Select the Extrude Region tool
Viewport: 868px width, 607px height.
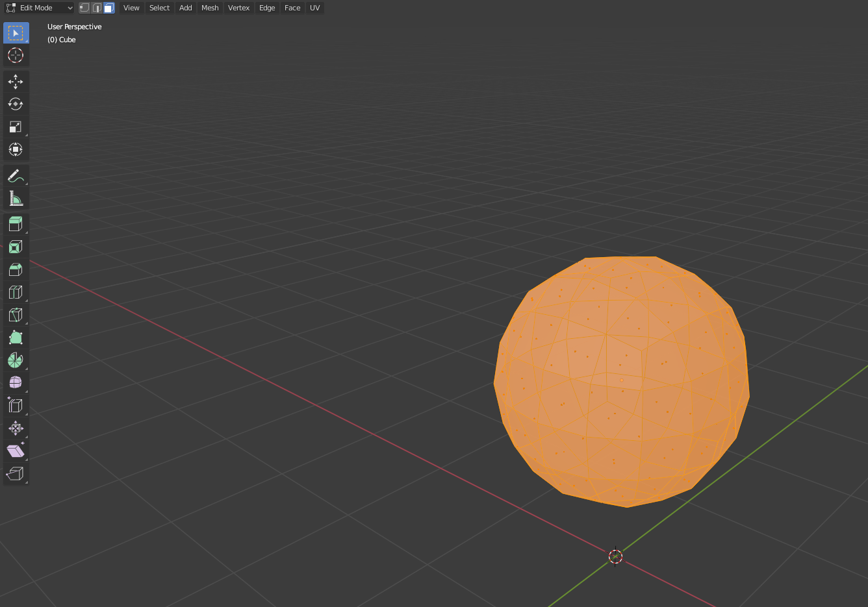[16, 225]
